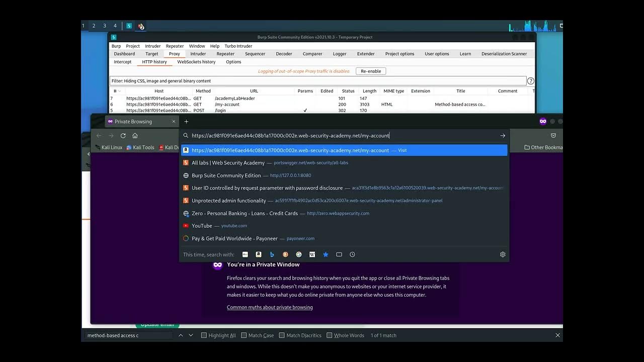Open the User options tab
This screenshot has height=362, width=644.
point(437,54)
